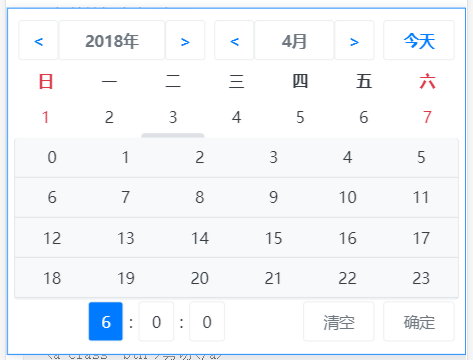Pick day 2 in the calendar row
Screen dimensions: 473x360
tap(109, 117)
